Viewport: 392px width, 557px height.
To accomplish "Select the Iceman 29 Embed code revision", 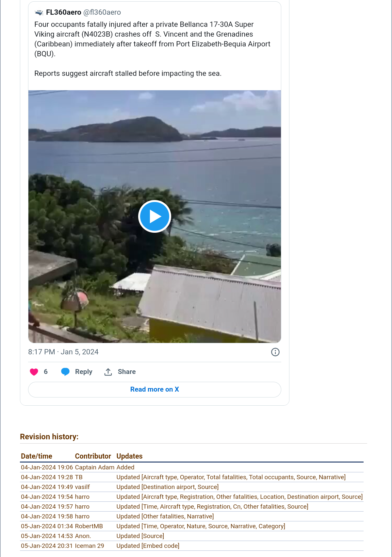I will 192,546.
